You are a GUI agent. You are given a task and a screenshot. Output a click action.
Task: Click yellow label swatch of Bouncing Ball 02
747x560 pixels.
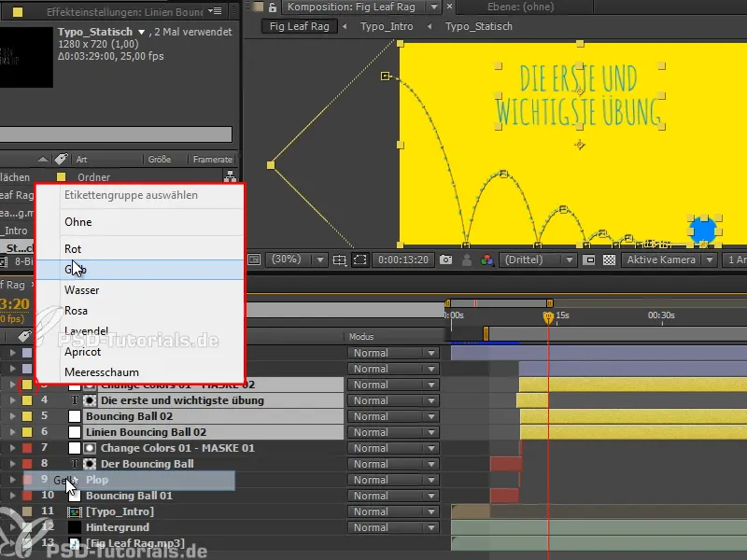coord(27,416)
